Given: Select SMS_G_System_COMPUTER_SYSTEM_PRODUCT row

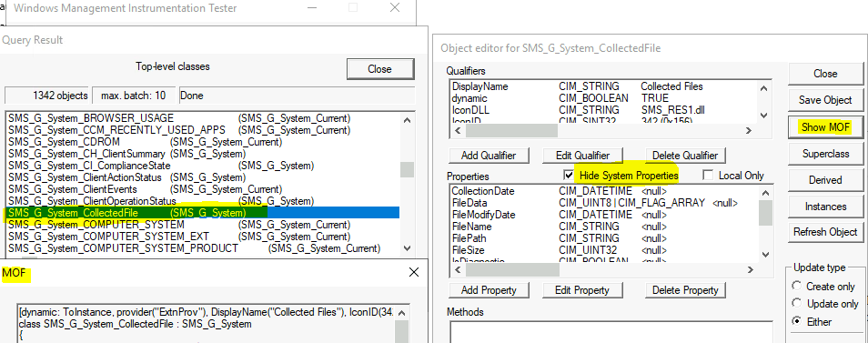Looking at the screenshot, I should (203, 248).
